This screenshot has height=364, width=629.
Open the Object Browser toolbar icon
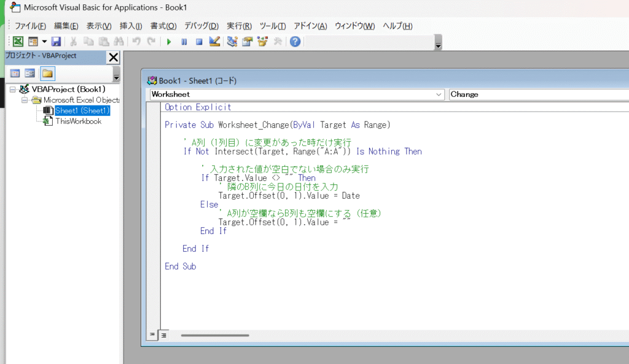click(263, 42)
